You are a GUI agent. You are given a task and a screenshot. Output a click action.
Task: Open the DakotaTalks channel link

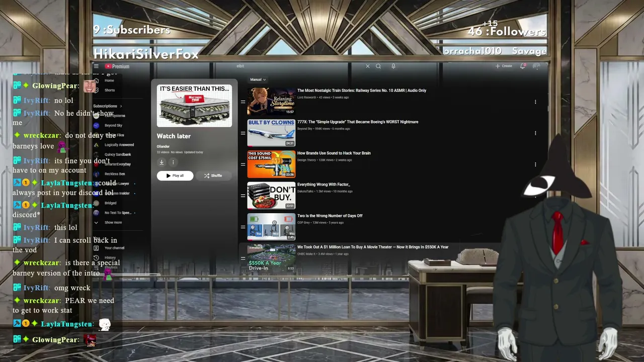coord(305,191)
